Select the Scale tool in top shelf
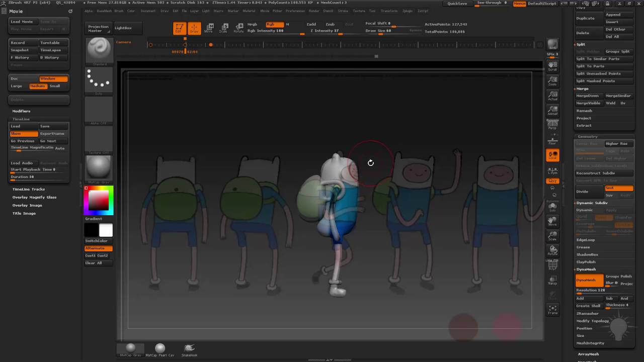 click(x=223, y=28)
